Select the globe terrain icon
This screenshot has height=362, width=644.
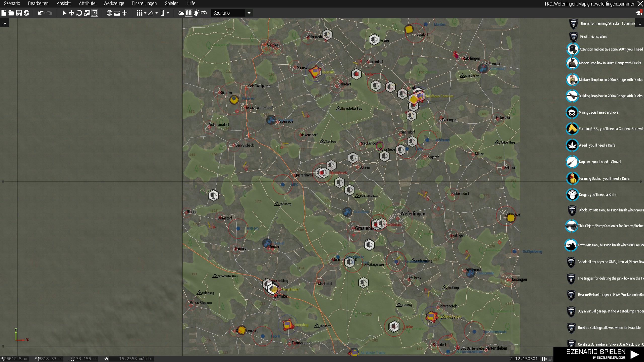(x=109, y=13)
